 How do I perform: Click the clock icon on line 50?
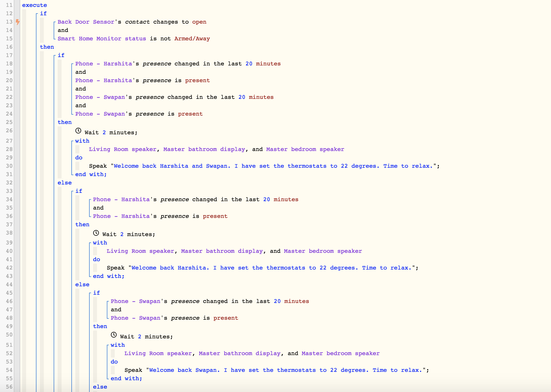click(x=114, y=335)
